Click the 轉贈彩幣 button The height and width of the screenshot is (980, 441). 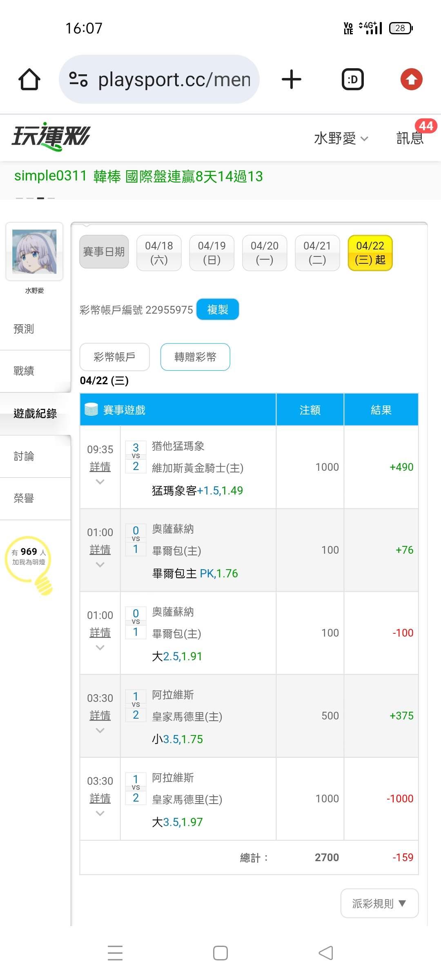pos(195,357)
